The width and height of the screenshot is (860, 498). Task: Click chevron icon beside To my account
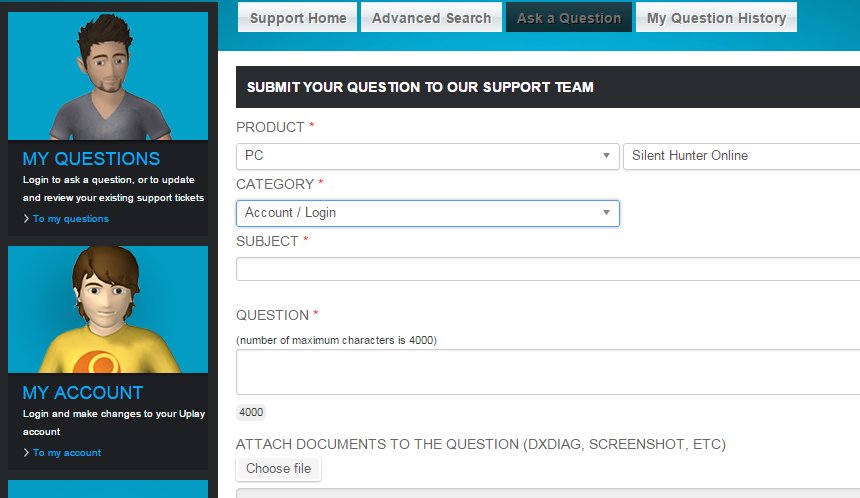pos(26,453)
